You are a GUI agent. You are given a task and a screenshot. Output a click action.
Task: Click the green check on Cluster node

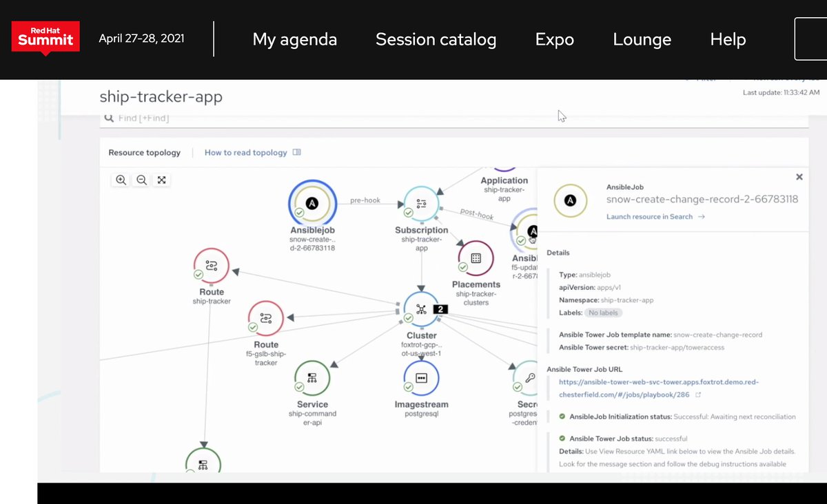coord(409,318)
